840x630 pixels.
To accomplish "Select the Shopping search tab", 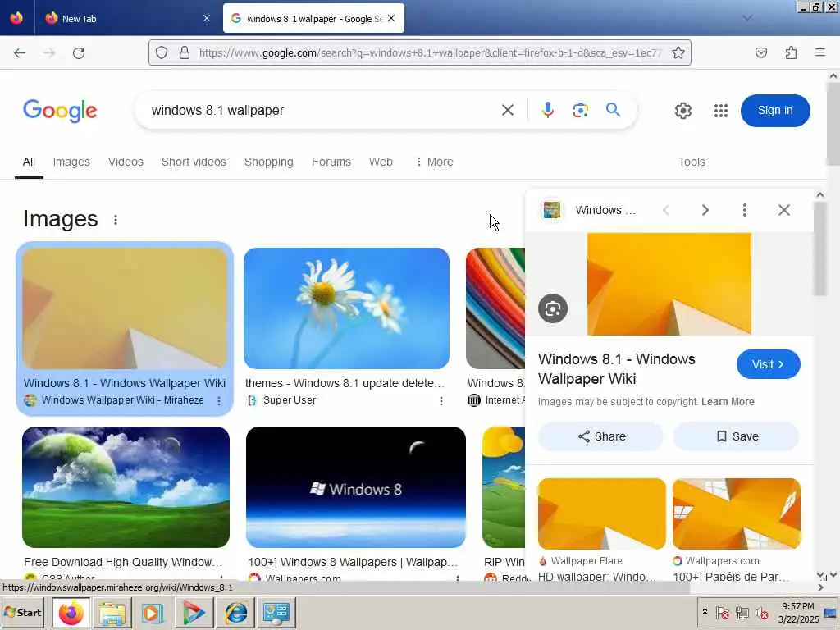I will 269,162.
